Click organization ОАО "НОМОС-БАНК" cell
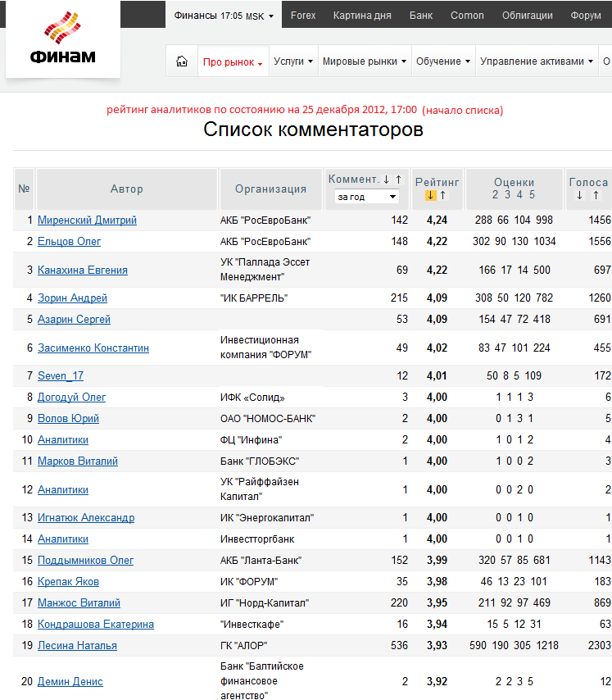Screen dimensions: 612x700 point(268,418)
